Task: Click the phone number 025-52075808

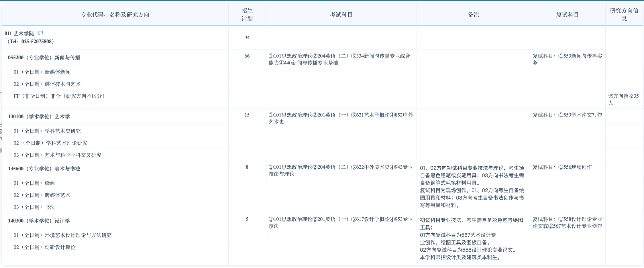Action: click(38, 41)
